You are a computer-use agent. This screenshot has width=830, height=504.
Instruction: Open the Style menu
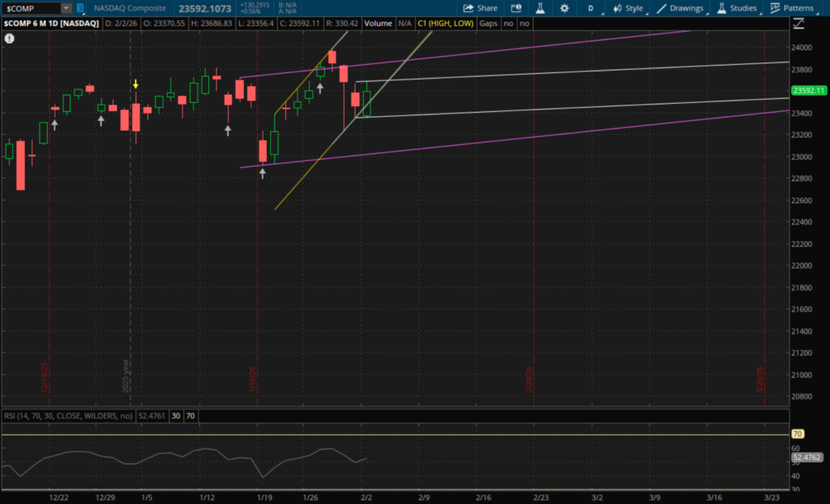pyautogui.click(x=628, y=8)
